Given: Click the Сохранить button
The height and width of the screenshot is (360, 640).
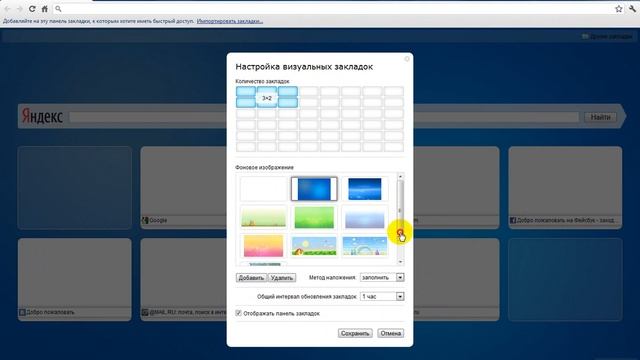Looking at the screenshot, I should [x=355, y=333].
